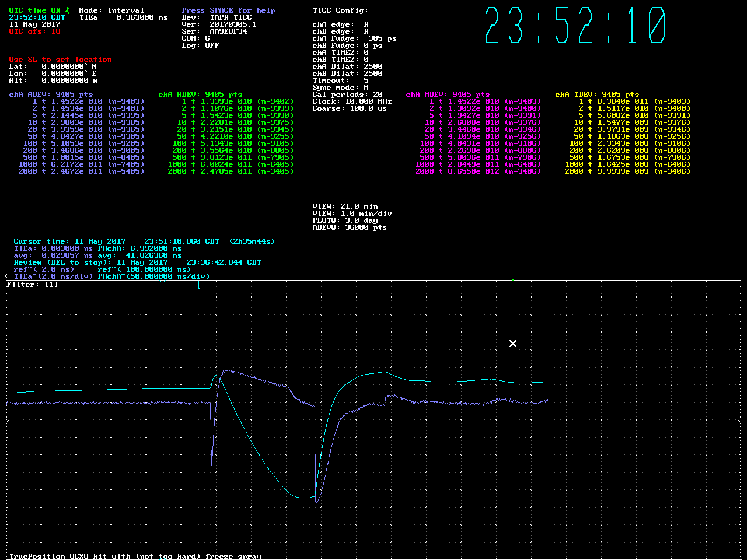Image resolution: width=747 pixels, height=560 pixels.
Task: Click the TICC Config: heading
Action: pyautogui.click(x=340, y=10)
